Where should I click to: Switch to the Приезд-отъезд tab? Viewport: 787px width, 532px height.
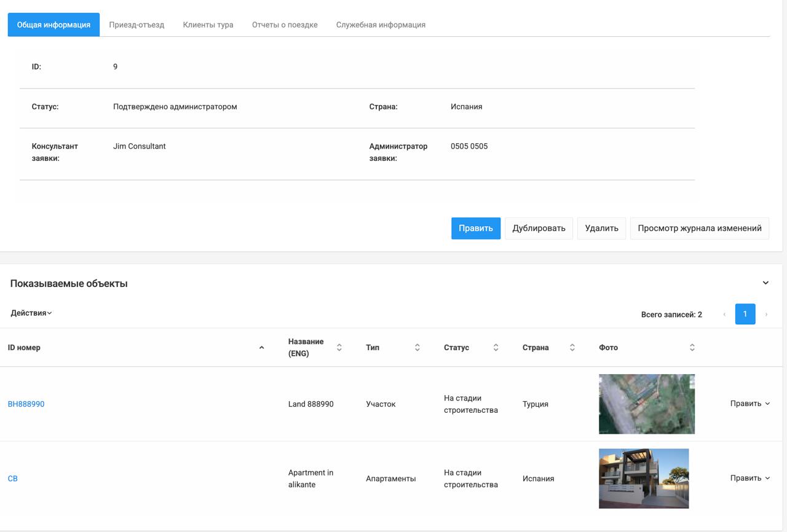136,25
